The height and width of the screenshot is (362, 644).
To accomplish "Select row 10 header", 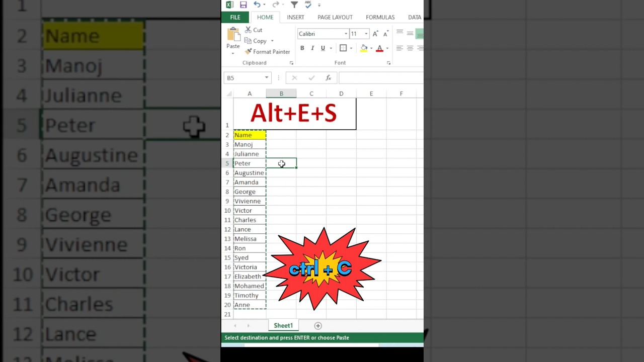I will (x=227, y=211).
